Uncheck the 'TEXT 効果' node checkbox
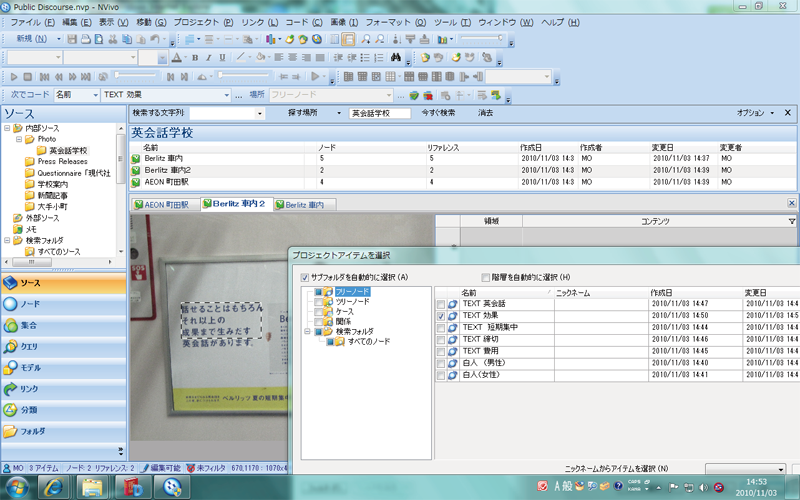The height and width of the screenshot is (500, 800). coord(441,316)
